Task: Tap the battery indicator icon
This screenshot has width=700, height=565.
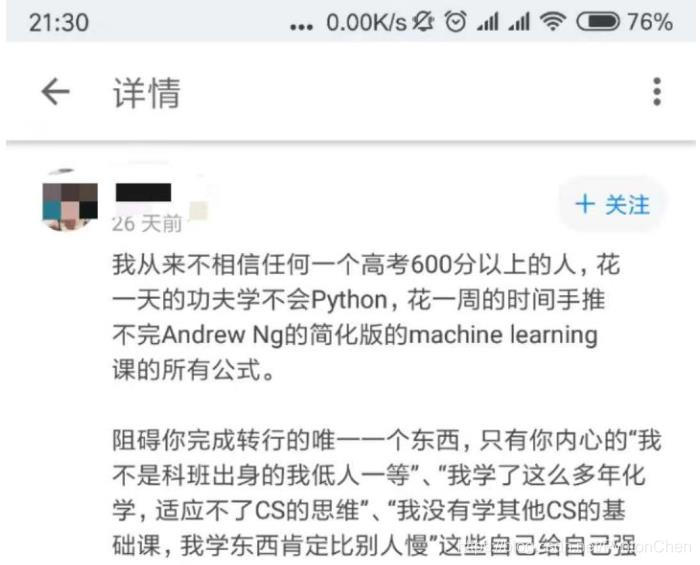Action: click(x=598, y=21)
